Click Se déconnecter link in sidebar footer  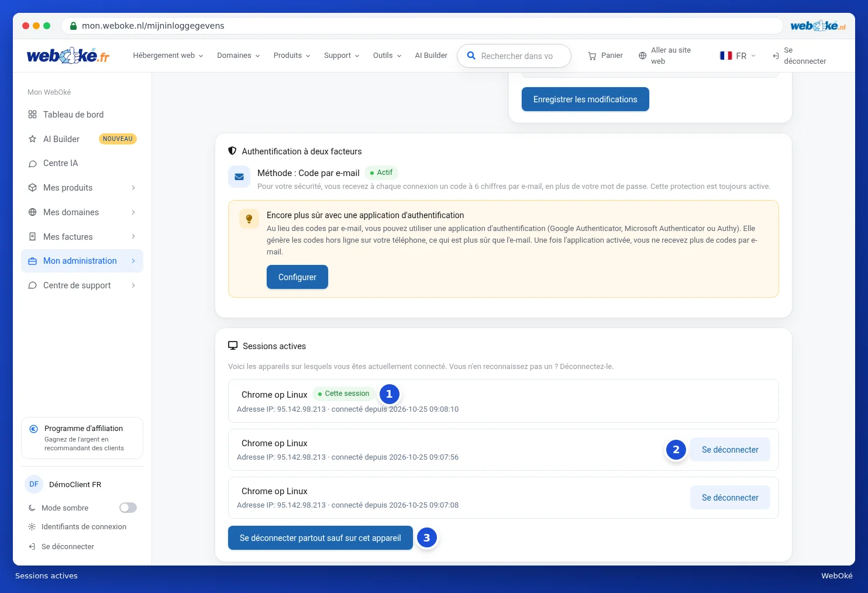(68, 547)
